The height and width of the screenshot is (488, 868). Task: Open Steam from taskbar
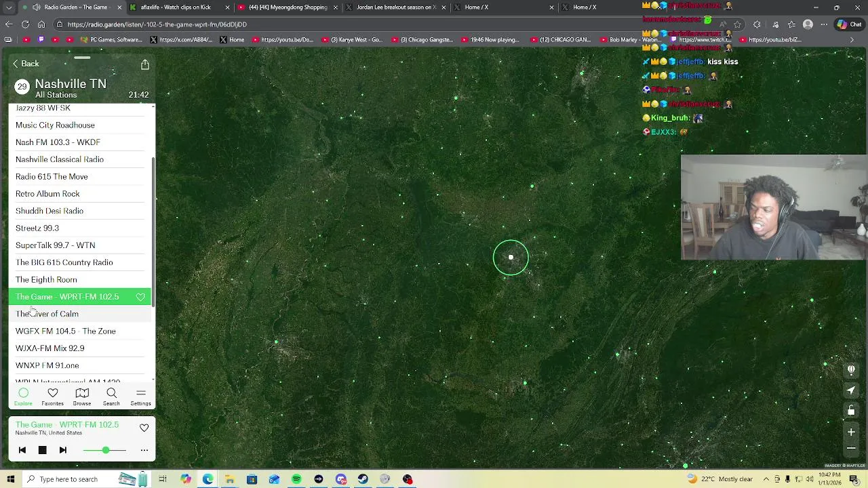[363, 479]
